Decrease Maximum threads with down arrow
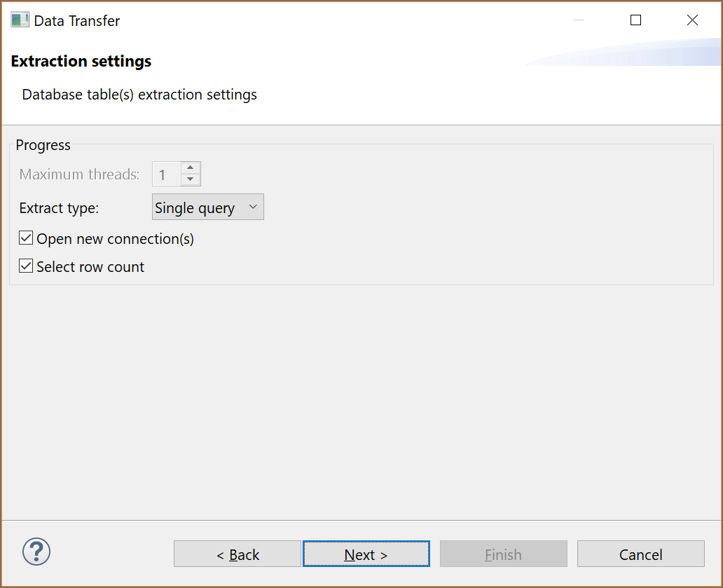This screenshot has height=588, width=723. point(190,179)
